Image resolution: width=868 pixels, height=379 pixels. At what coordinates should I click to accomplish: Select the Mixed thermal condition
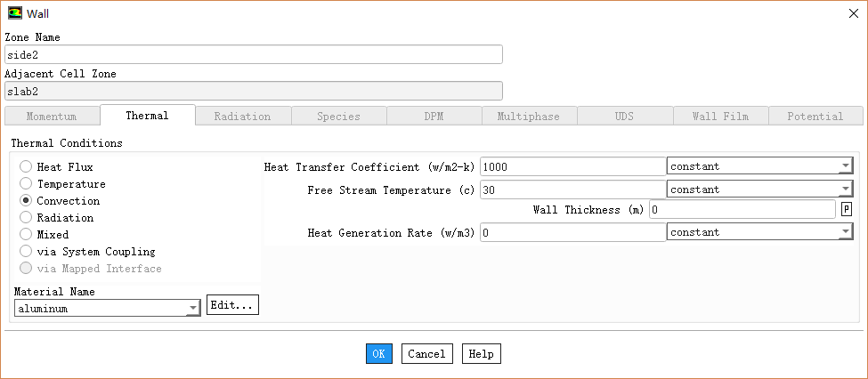coord(26,235)
